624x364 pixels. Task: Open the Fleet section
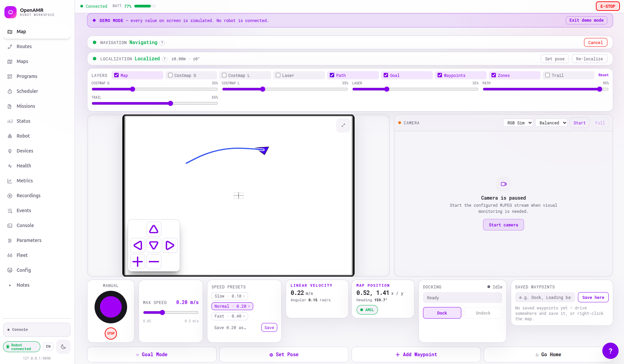[x=37, y=255]
